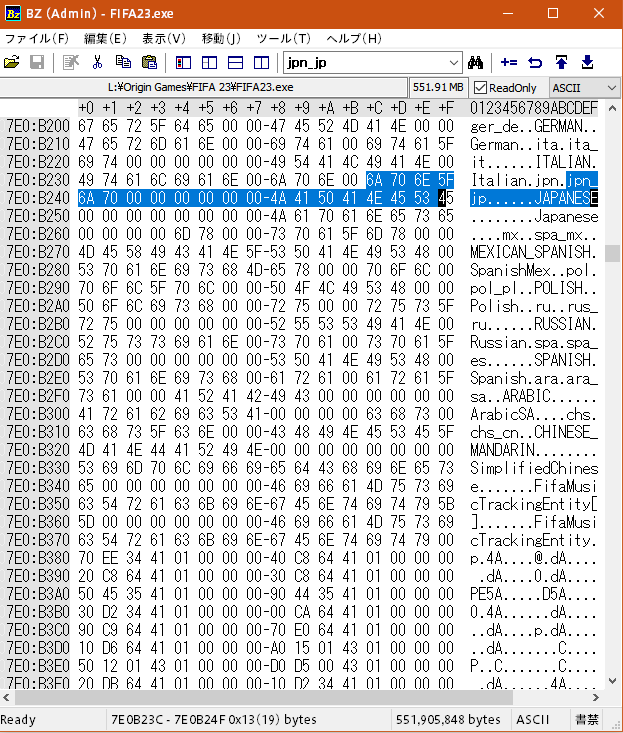
Task: Click ASCII text 'pol_pl..POLISH..'
Action: tap(534, 288)
